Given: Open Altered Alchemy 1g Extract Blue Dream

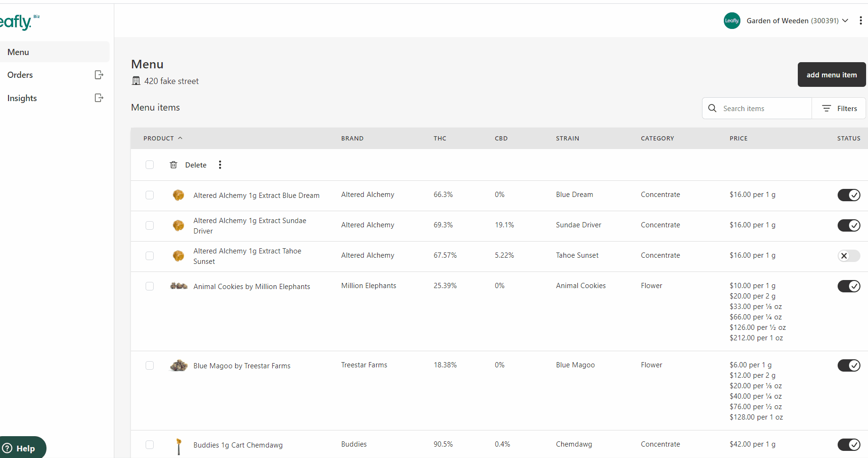Looking at the screenshot, I should point(256,195).
